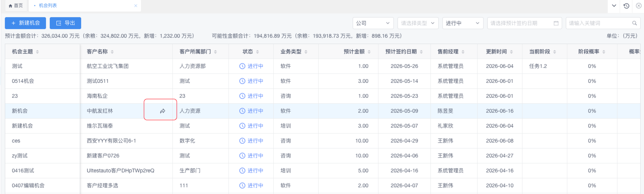Click customer 海南私企

coord(97,96)
